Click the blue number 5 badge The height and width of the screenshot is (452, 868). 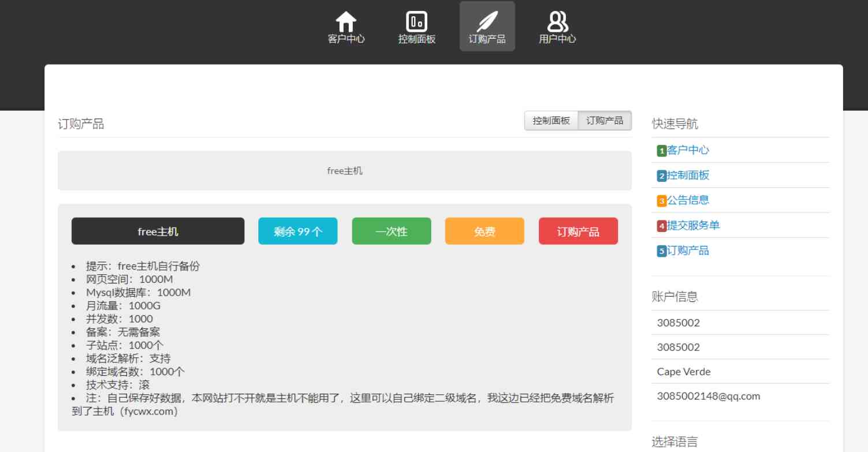(x=662, y=251)
